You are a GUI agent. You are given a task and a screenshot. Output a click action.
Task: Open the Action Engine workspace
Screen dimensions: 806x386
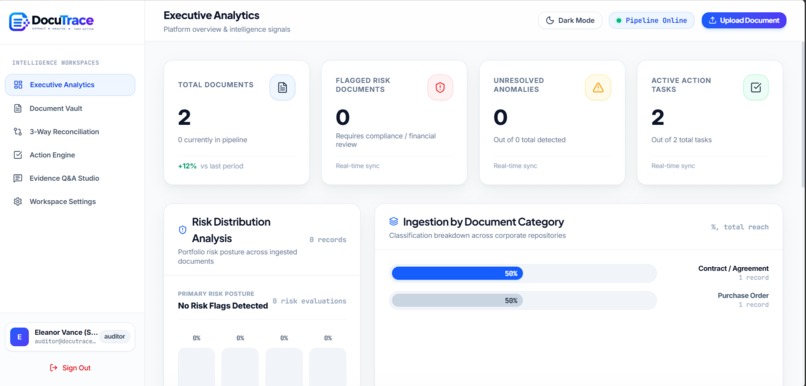(x=70, y=155)
